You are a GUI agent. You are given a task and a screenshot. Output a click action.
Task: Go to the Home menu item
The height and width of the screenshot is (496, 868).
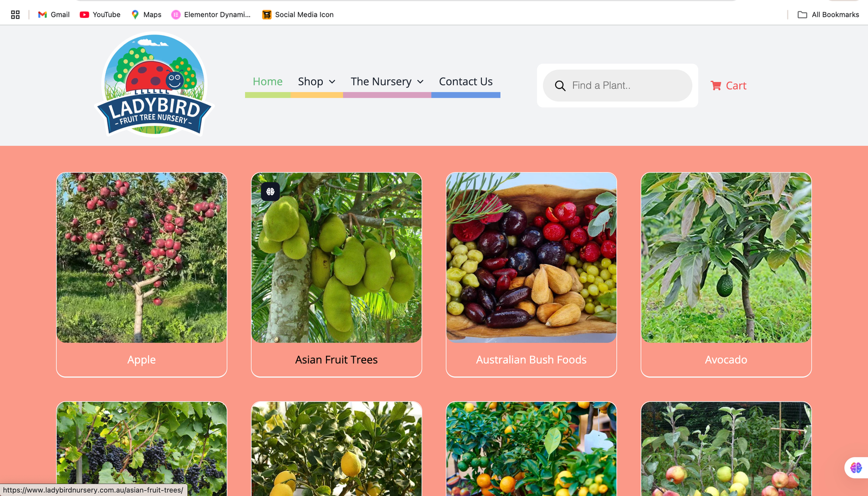(x=267, y=81)
